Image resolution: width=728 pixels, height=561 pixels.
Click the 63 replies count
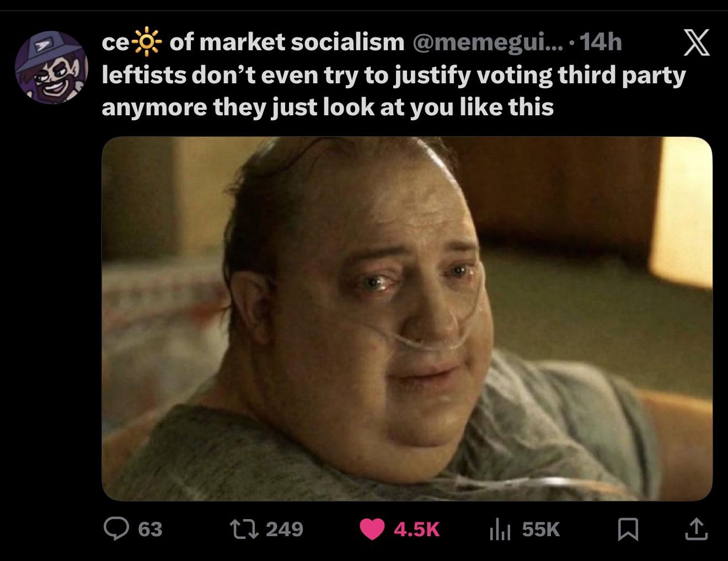(x=150, y=530)
